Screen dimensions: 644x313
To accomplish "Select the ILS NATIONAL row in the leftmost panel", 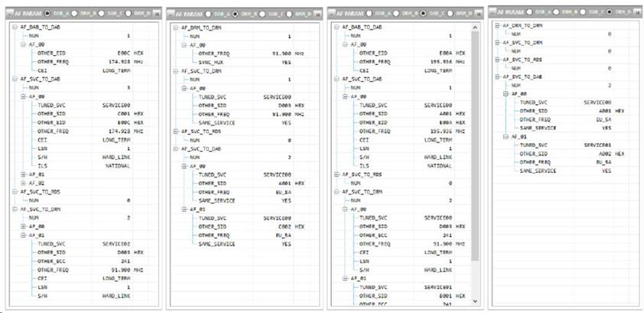I will (x=84, y=165).
